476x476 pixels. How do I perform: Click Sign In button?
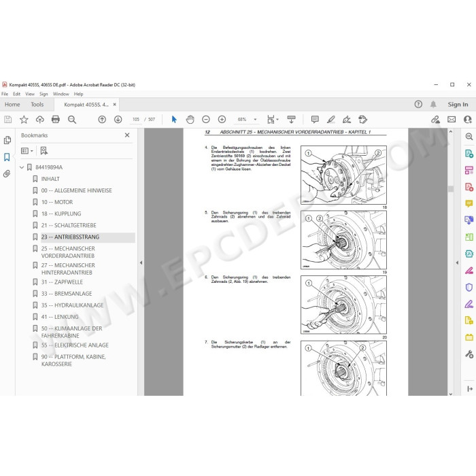458,105
